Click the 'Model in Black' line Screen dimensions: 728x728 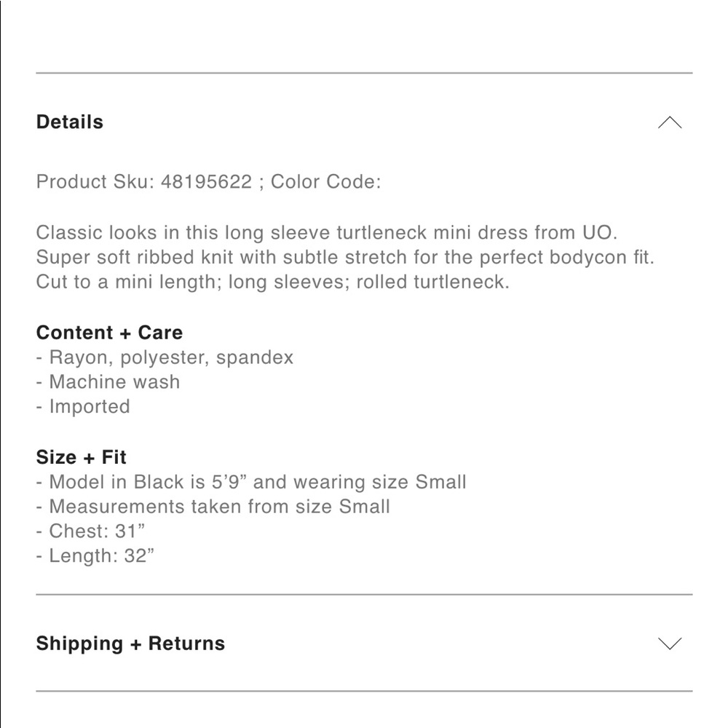click(257, 482)
